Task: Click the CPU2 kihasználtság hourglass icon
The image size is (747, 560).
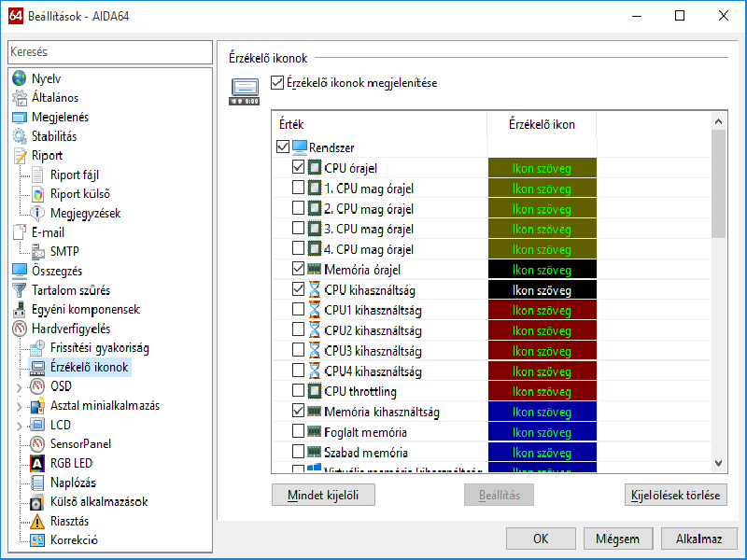Action: [315, 329]
